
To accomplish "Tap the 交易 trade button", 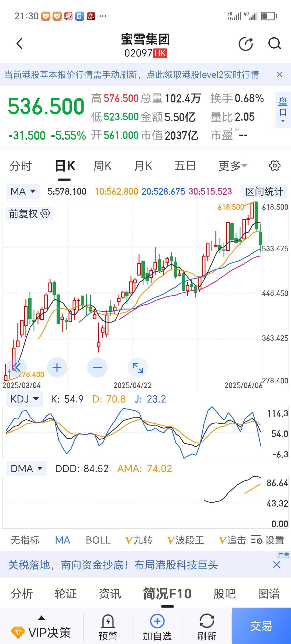I will point(261,626).
